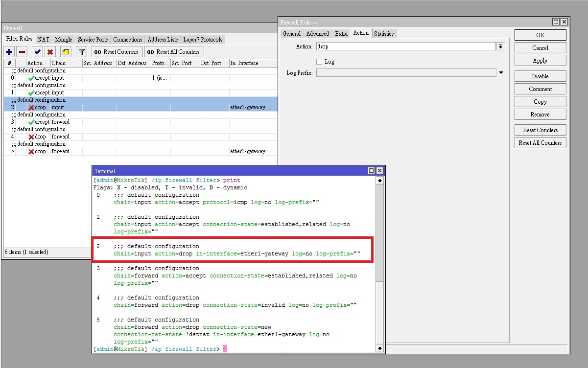
Task: Click the drop icon on rule 4
Action: (31, 137)
